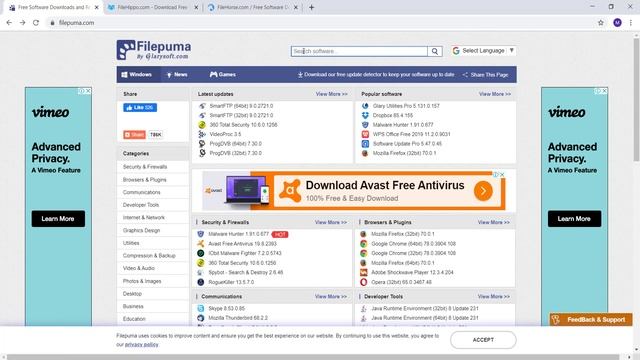Viewport: 640px width, 360px height.
Task: Open the Windows menu item
Action: coord(137,75)
